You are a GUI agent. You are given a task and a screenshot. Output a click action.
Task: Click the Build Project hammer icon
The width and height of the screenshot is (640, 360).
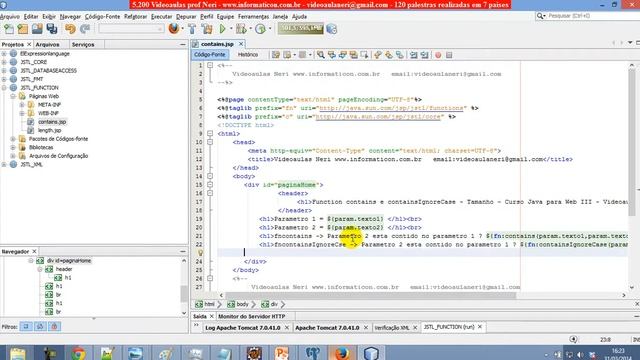192,29
